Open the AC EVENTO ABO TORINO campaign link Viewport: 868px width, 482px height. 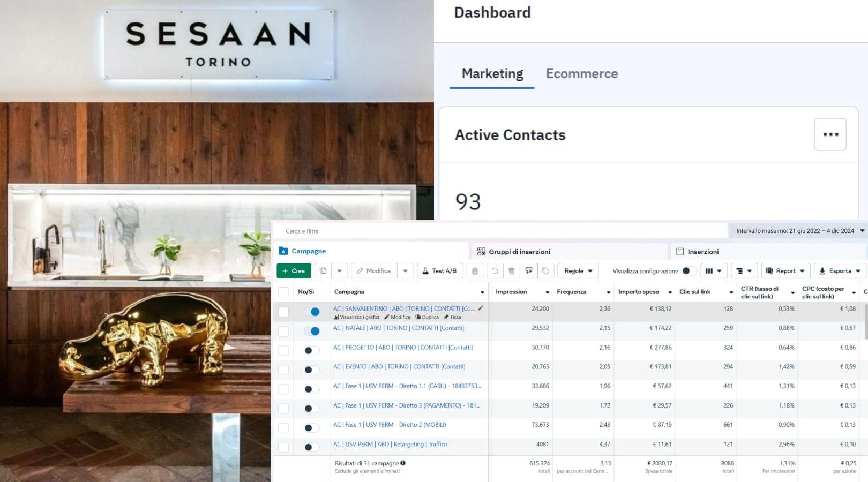[x=399, y=366]
